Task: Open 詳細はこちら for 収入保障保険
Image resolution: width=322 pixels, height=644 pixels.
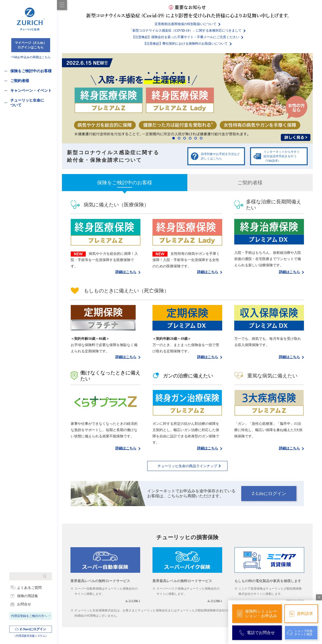Action: click(x=291, y=357)
